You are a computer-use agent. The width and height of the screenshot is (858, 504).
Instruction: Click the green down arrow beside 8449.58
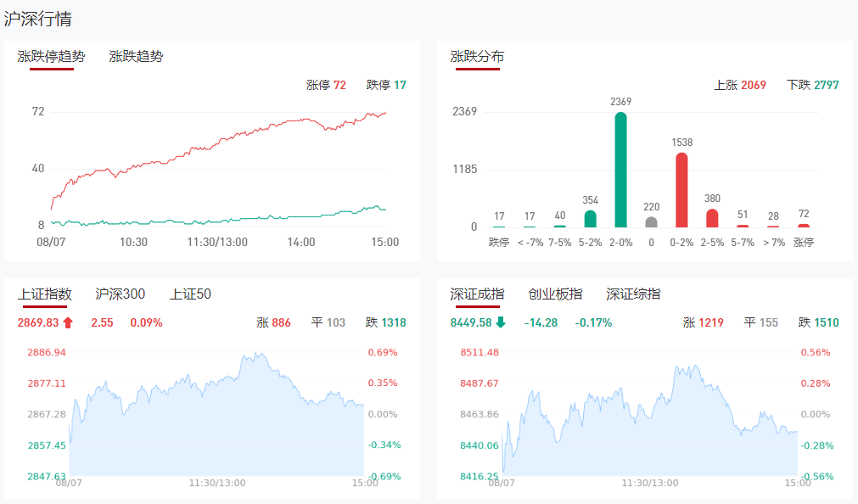point(501,322)
